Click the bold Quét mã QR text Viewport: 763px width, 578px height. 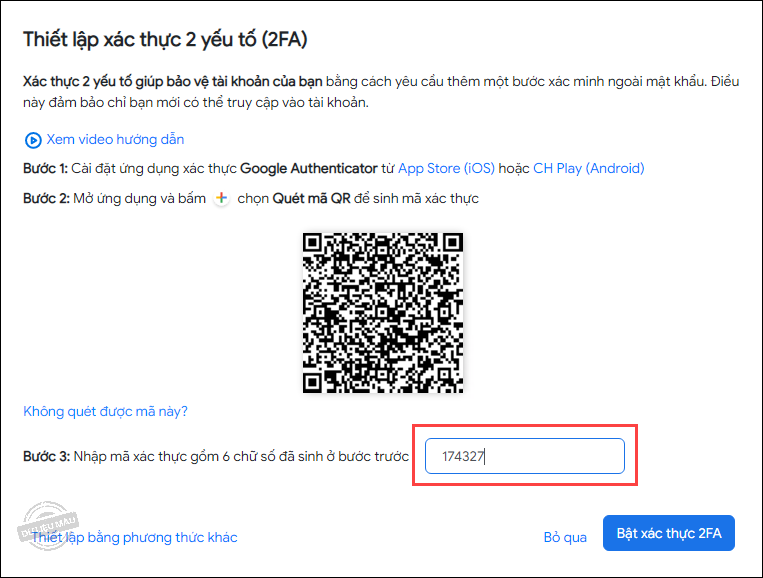click(x=311, y=199)
